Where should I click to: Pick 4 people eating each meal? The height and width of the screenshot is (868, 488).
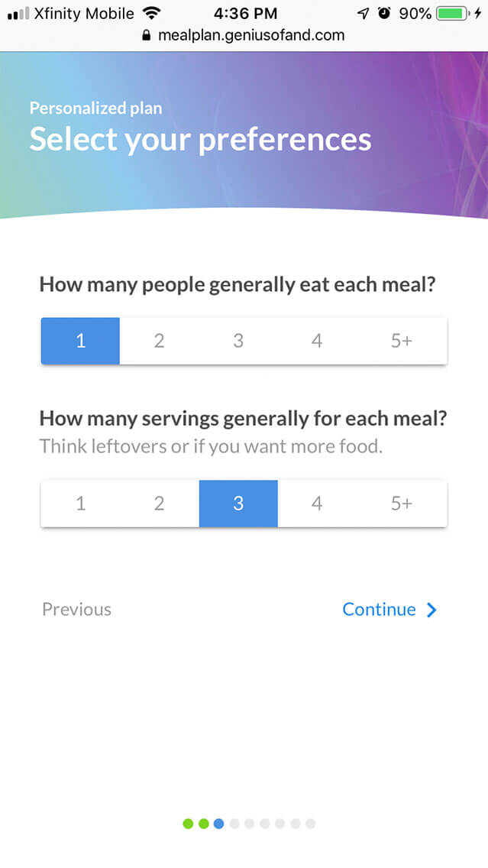pyautogui.click(x=317, y=341)
